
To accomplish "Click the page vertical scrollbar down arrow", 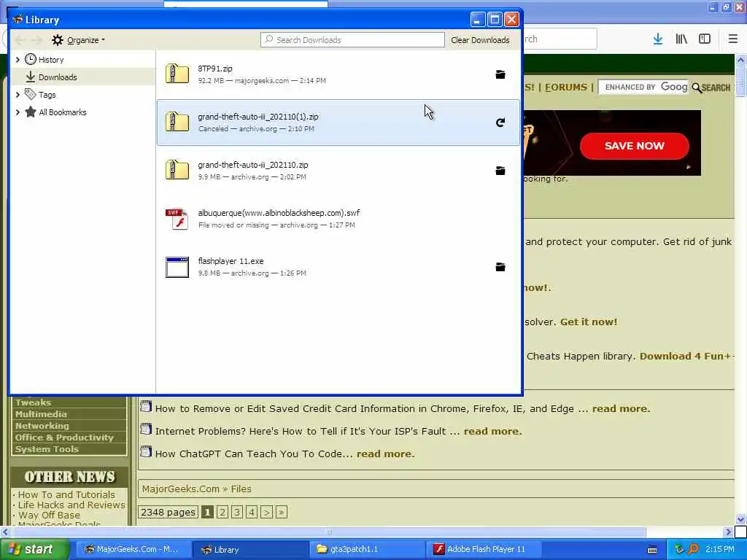I will [x=741, y=519].
